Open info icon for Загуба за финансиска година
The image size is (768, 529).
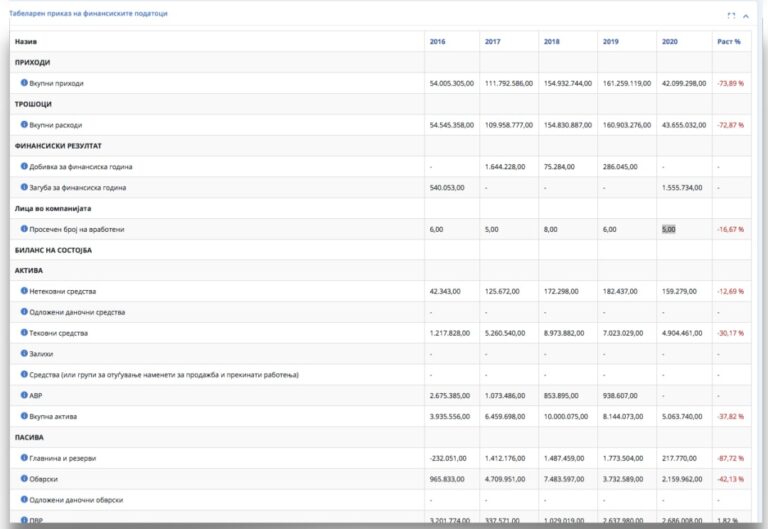[x=24, y=187]
